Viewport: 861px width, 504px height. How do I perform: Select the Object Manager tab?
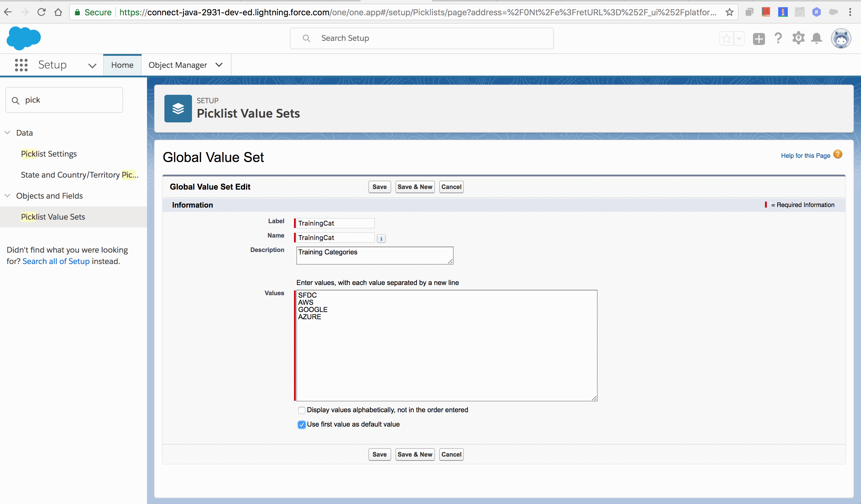(x=178, y=64)
